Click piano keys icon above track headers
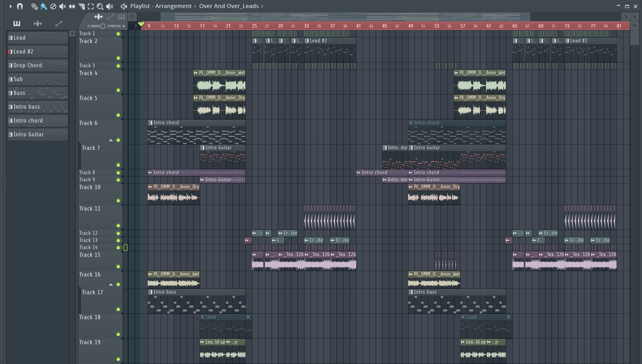The height and width of the screenshot is (364, 642). tap(121, 17)
